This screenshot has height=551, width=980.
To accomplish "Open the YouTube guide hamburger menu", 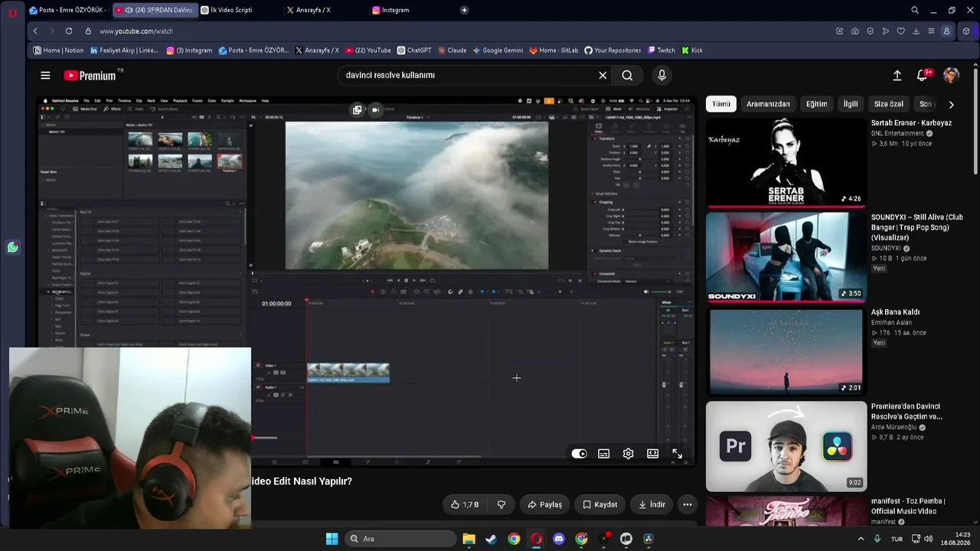I will coord(45,75).
